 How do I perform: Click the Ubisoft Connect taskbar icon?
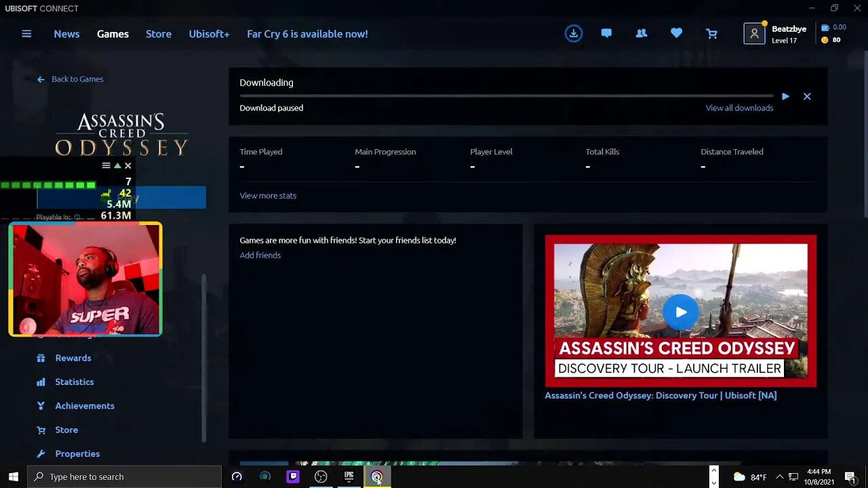click(x=376, y=476)
